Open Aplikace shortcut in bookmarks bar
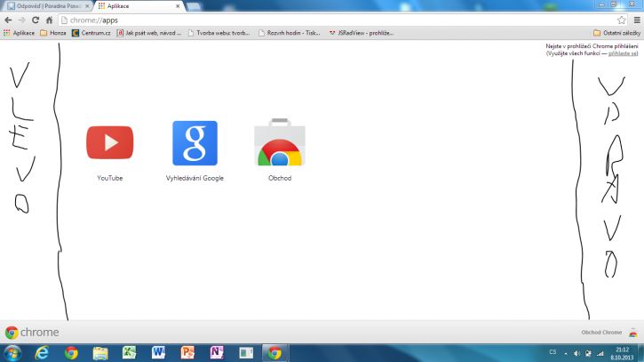The image size is (644, 362). point(19,33)
